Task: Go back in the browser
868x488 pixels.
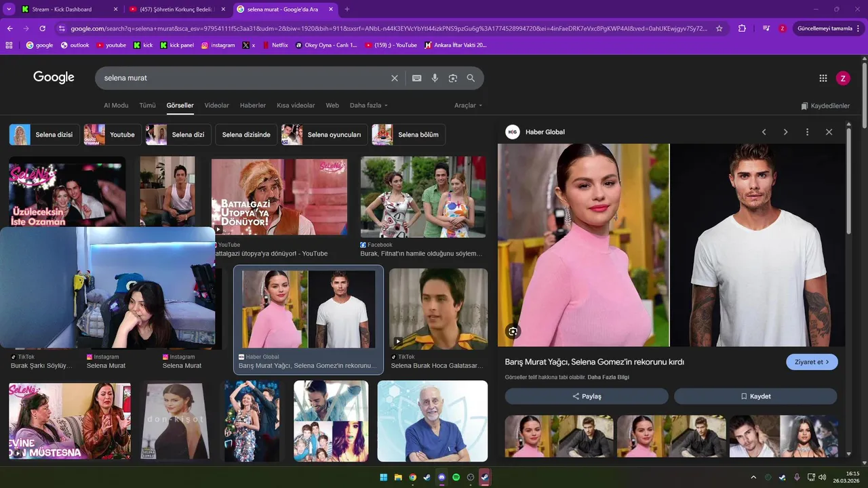Action: tap(9, 28)
